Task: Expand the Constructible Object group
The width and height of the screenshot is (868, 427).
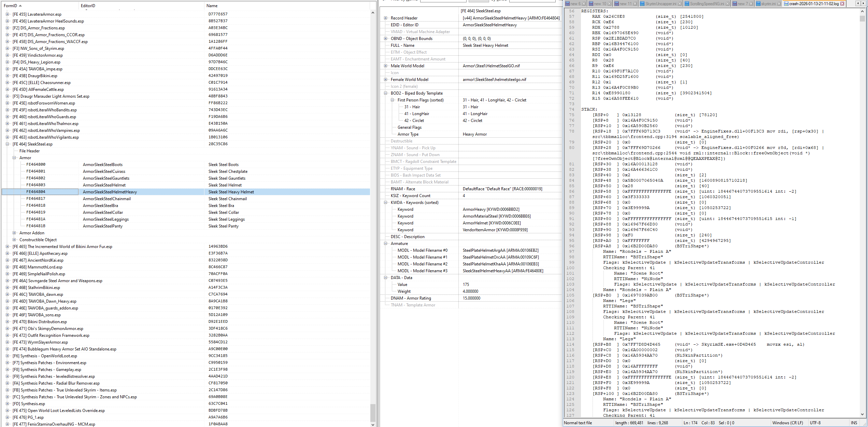Action: (x=14, y=240)
